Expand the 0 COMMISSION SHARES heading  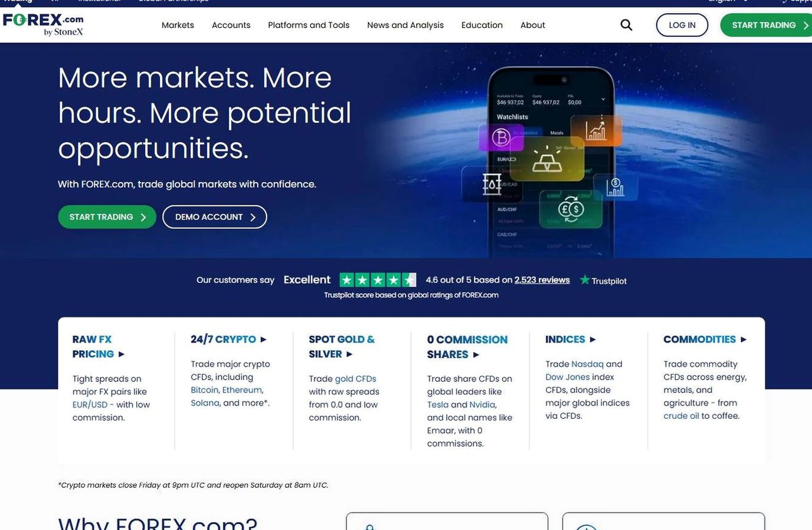[x=467, y=347]
